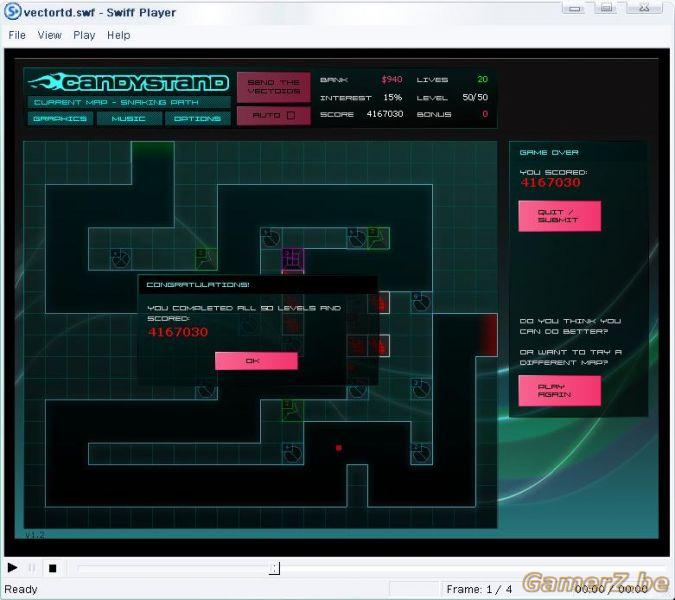675x600 pixels.
Task: Click the red vectoid dot on the path
Action: click(339, 448)
